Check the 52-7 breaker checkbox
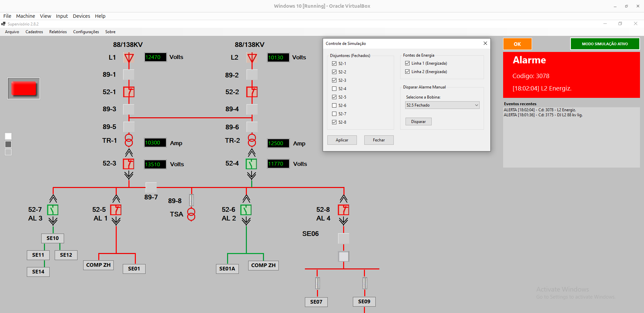 pos(334,114)
